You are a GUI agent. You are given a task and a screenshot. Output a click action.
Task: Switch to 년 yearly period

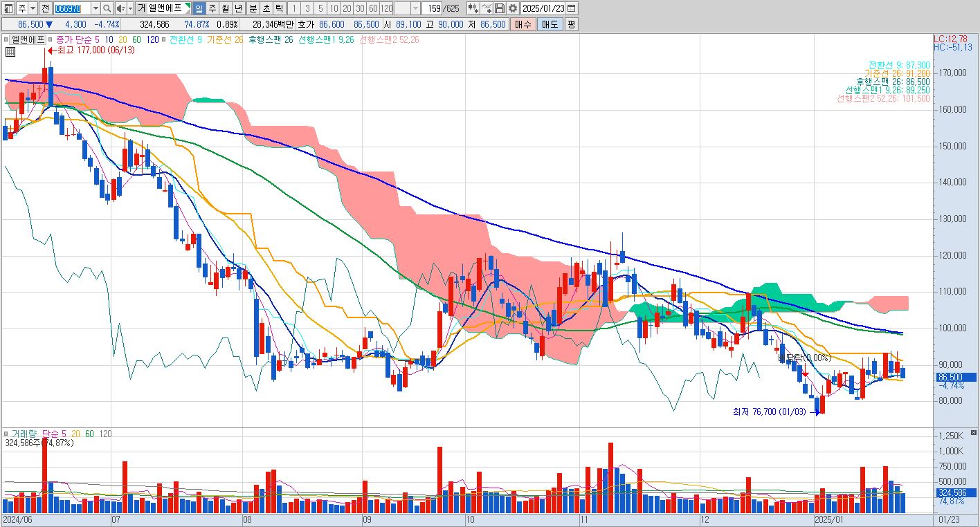(238, 8)
